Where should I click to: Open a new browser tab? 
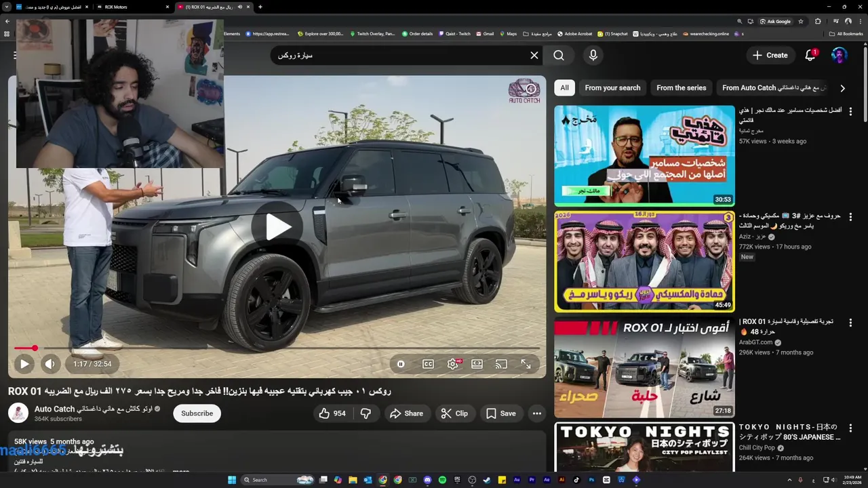pos(260,7)
